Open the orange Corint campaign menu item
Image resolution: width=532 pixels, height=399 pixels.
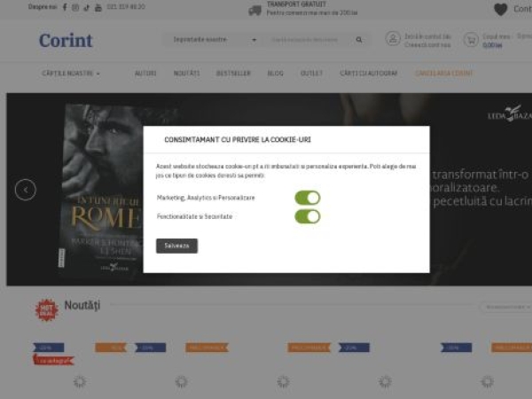[444, 74]
